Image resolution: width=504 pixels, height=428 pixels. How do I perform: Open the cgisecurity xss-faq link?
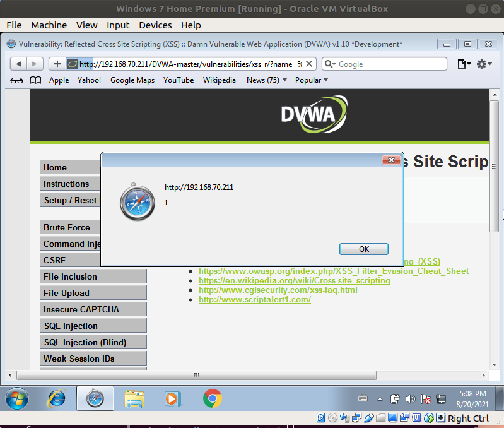click(278, 290)
